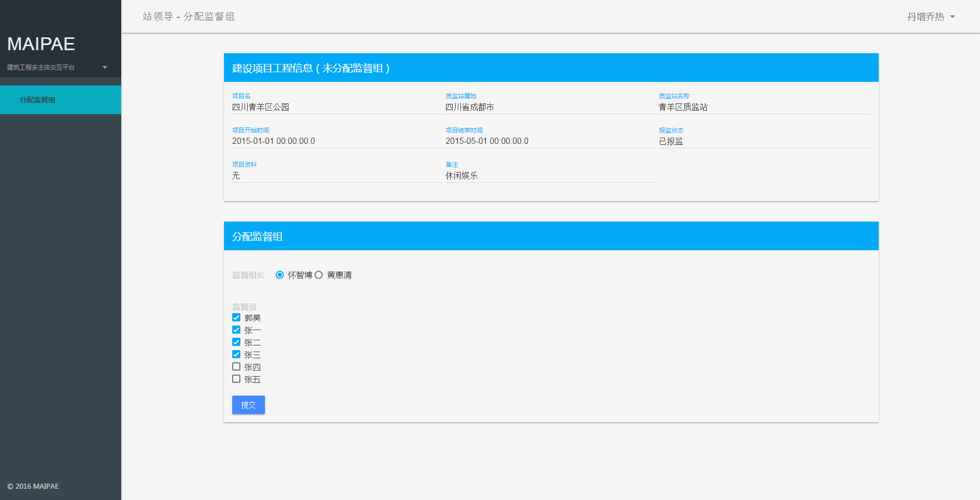Click the 项目结束时间 field value
The image size is (980, 500).
click(550, 141)
